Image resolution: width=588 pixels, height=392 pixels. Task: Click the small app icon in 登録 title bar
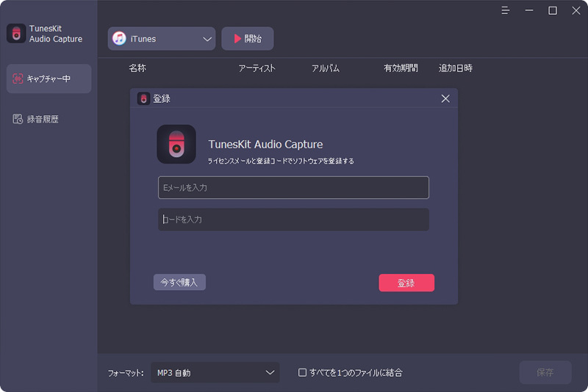143,98
